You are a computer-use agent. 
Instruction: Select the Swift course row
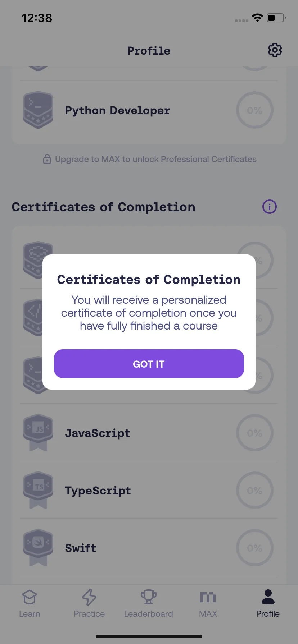[x=149, y=548]
